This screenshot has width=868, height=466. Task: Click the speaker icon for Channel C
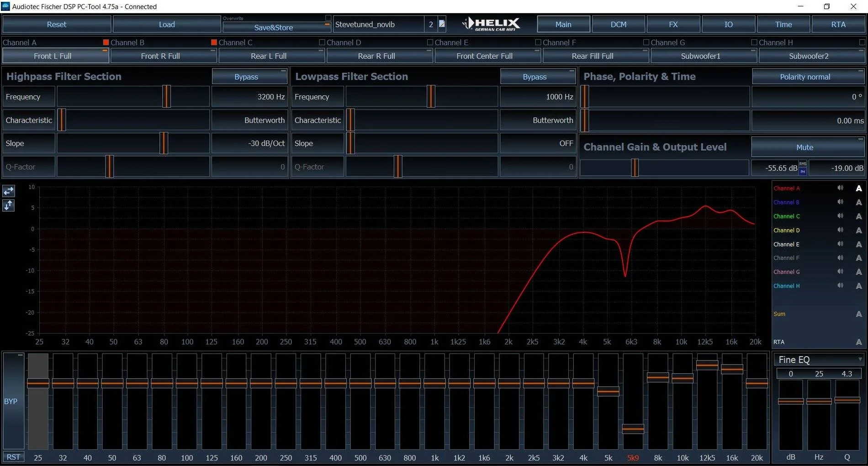click(840, 216)
